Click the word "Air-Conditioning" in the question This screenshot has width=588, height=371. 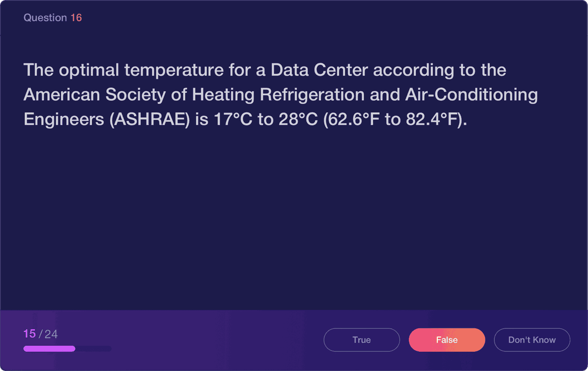(x=471, y=95)
